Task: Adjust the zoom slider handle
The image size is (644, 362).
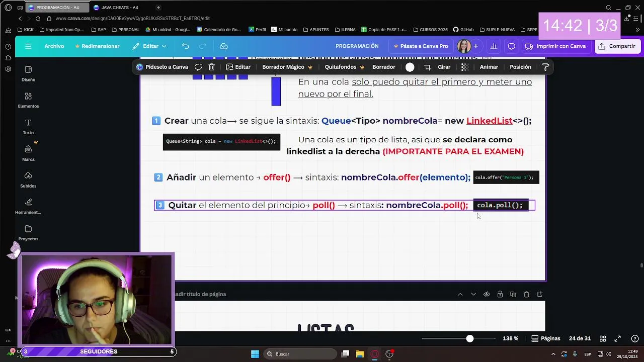Action: coord(469,339)
